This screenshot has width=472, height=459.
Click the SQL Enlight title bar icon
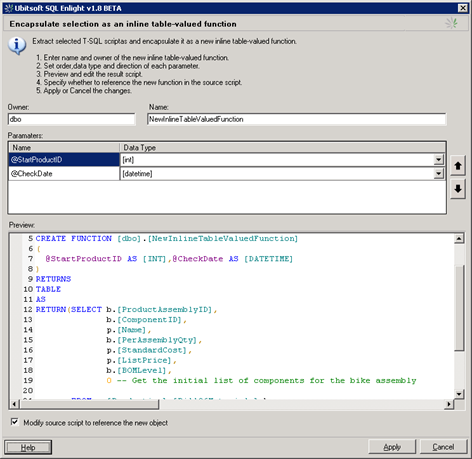[x=8, y=8]
